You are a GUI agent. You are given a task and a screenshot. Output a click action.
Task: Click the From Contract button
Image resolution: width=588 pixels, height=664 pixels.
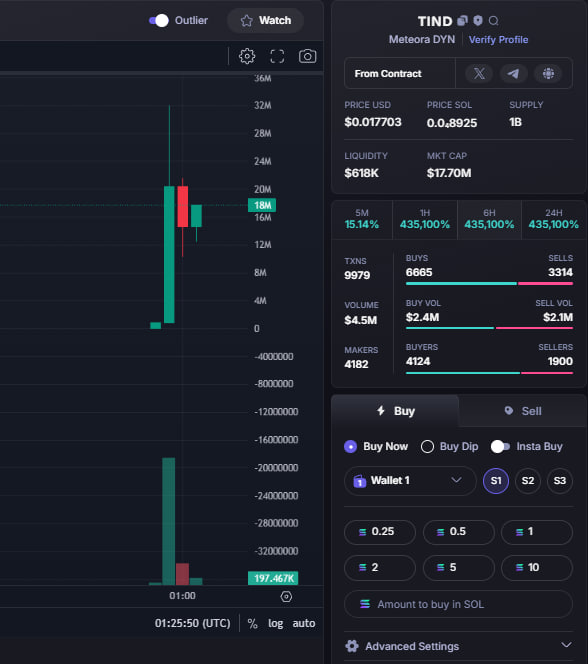click(400, 74)
